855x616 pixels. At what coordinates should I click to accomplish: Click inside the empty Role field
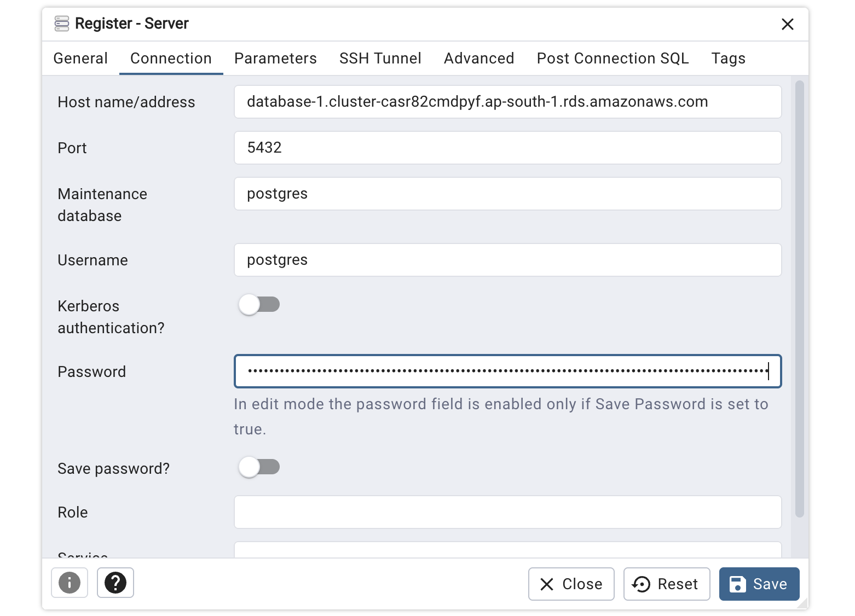[507, 512]
